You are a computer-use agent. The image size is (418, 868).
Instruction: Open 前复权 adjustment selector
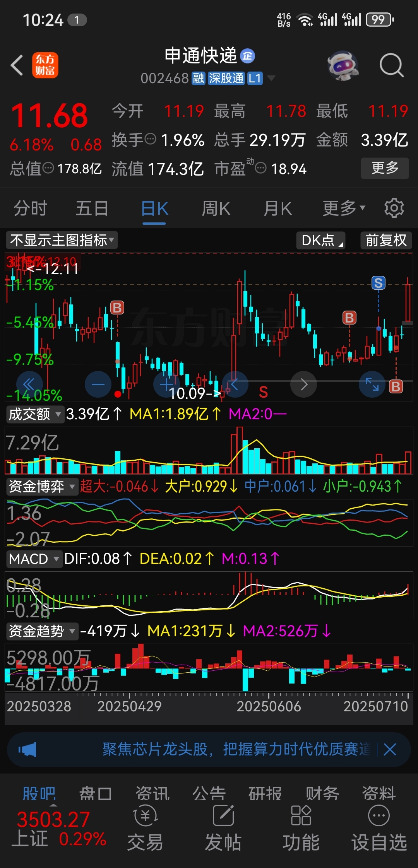click(386, 240)
